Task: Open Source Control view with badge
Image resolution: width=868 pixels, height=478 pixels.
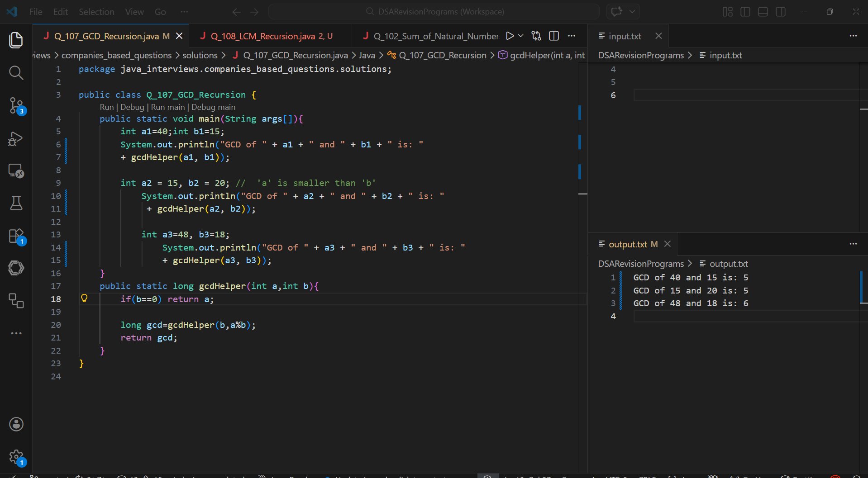Action: pos(16,105)
